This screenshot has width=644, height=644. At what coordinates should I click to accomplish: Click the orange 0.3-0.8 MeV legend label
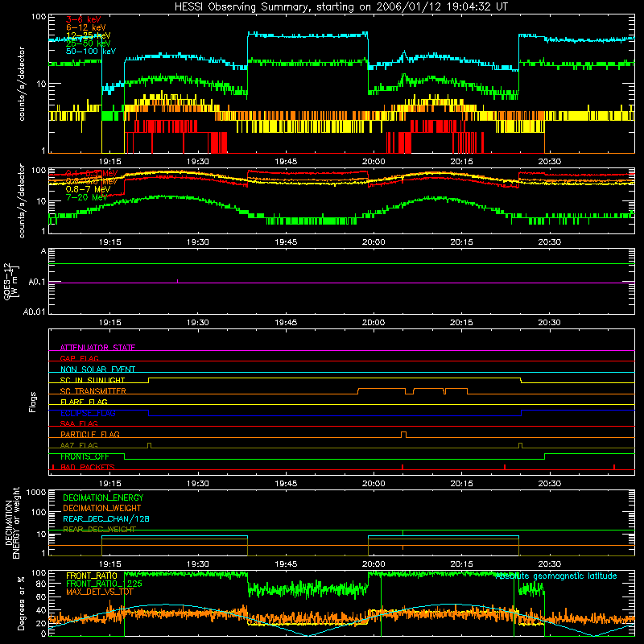pos(92,181)
